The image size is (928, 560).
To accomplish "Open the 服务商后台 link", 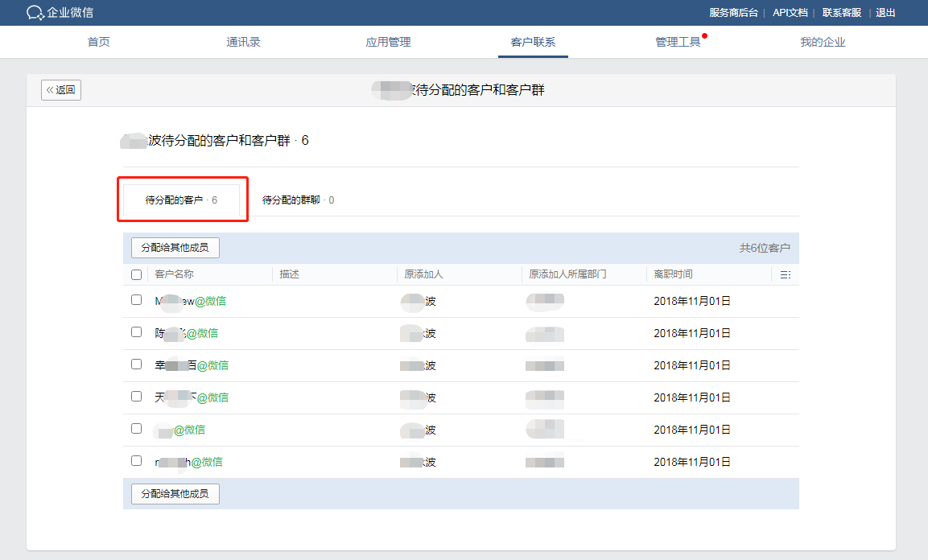I will pyautogui.click(x=733, y=12).
